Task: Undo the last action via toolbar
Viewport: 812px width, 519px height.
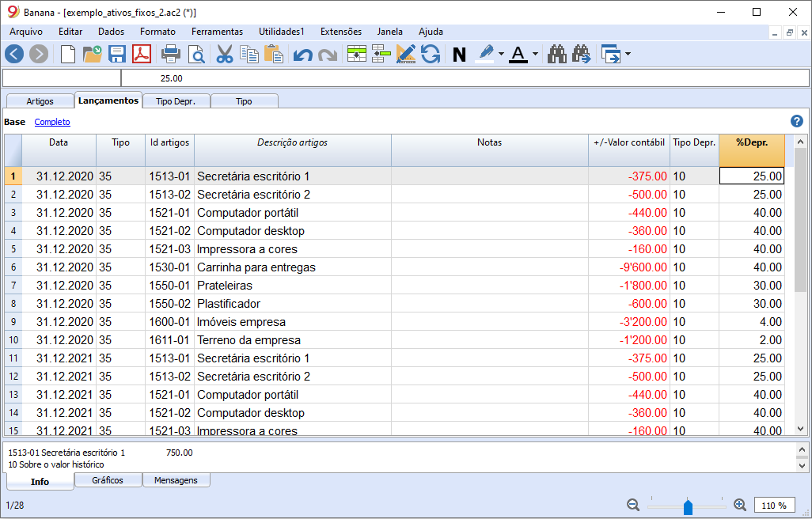Action: [x=302, y=55]
